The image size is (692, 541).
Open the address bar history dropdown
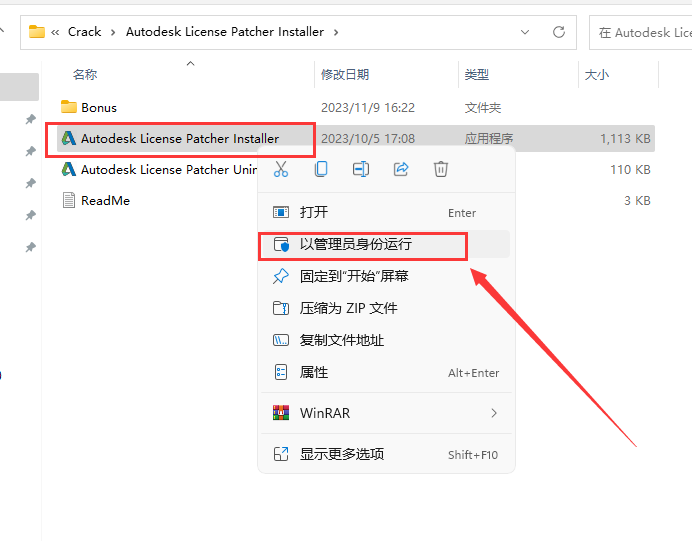[525, 32]
